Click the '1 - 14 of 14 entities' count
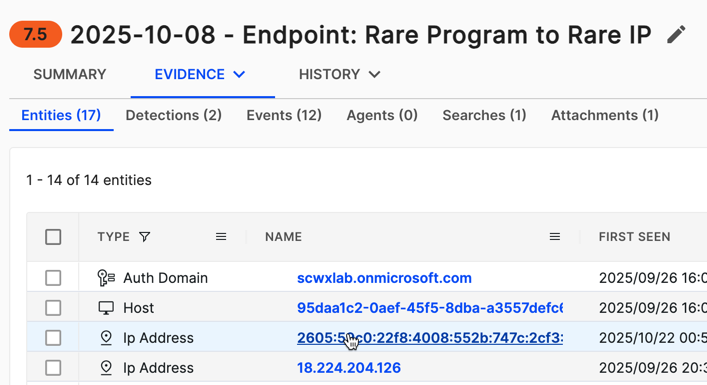 (x=89, y=180)
